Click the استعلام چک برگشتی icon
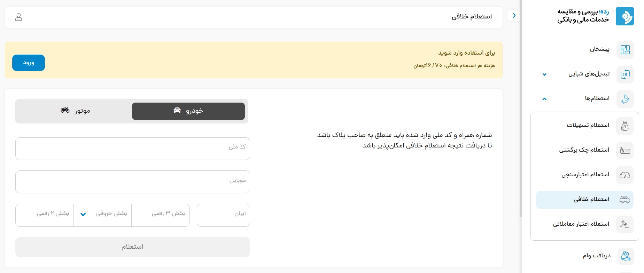The image size is (644, 273). pos(624,151)
